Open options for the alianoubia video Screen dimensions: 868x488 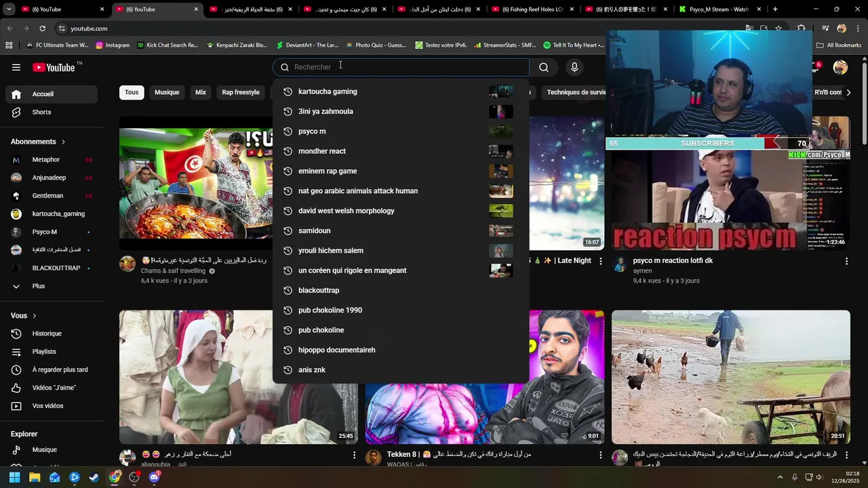pos(354,455)
